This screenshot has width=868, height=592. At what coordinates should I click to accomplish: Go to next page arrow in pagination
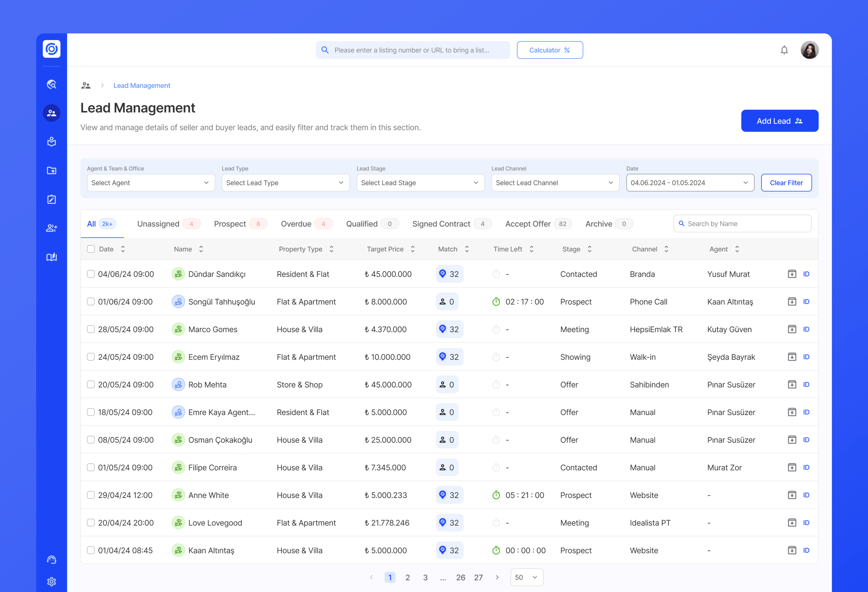(497, 577)
